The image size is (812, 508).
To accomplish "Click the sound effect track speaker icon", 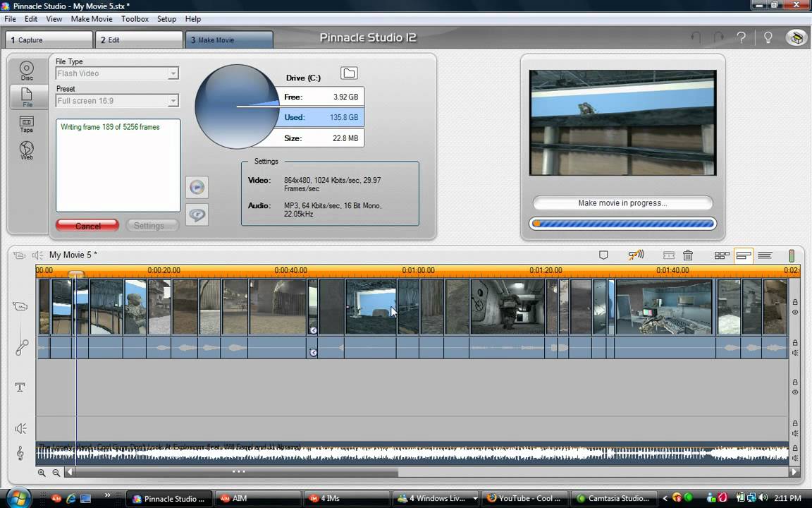I will click(20, 429).
